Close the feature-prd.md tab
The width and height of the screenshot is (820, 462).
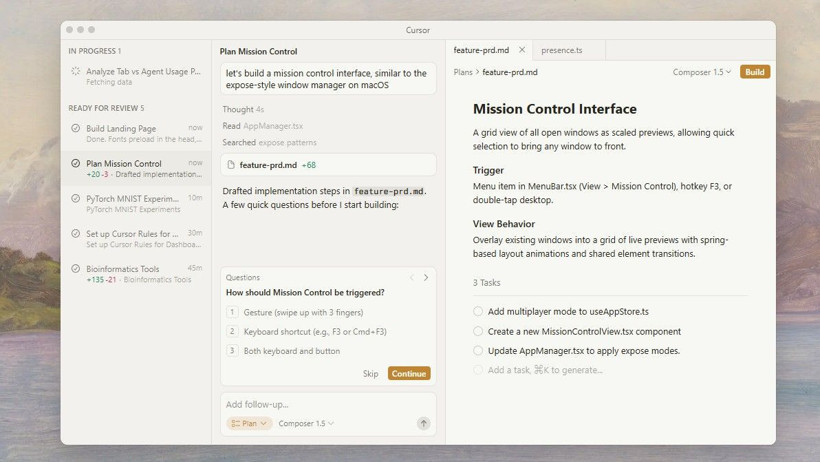click(522, 50)
